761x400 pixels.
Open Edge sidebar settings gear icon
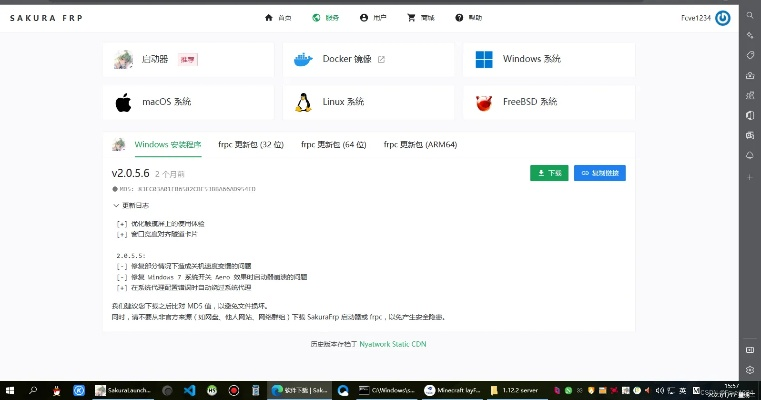(750, 370)
